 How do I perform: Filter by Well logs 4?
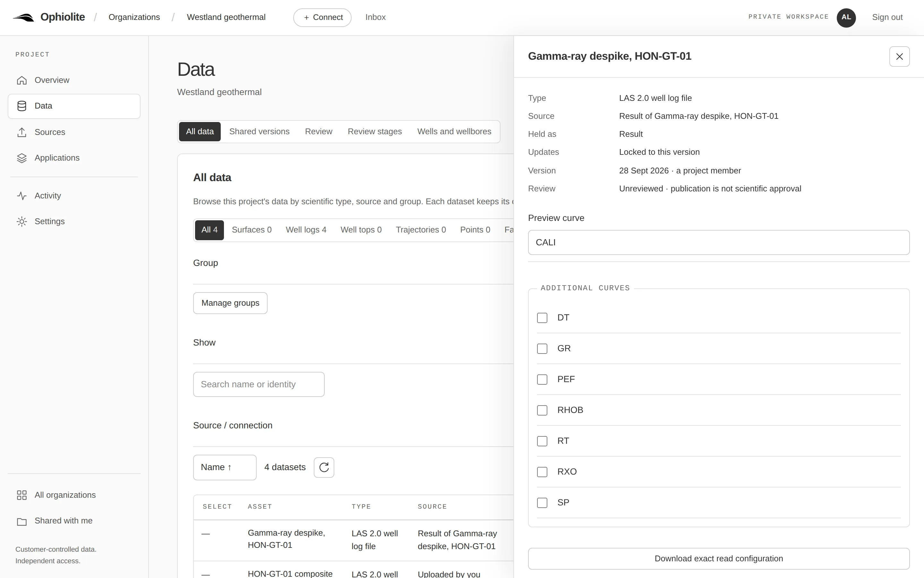click(306, 230)
